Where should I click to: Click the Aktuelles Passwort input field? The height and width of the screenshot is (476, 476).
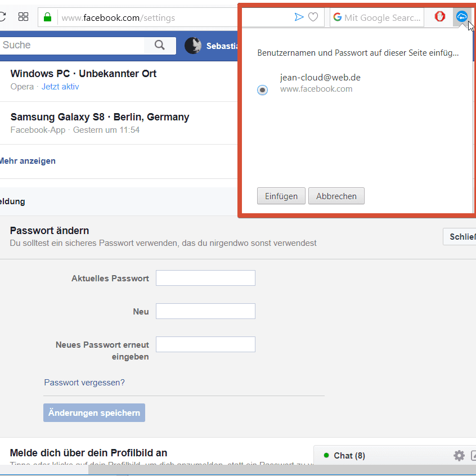coord(205,278)
